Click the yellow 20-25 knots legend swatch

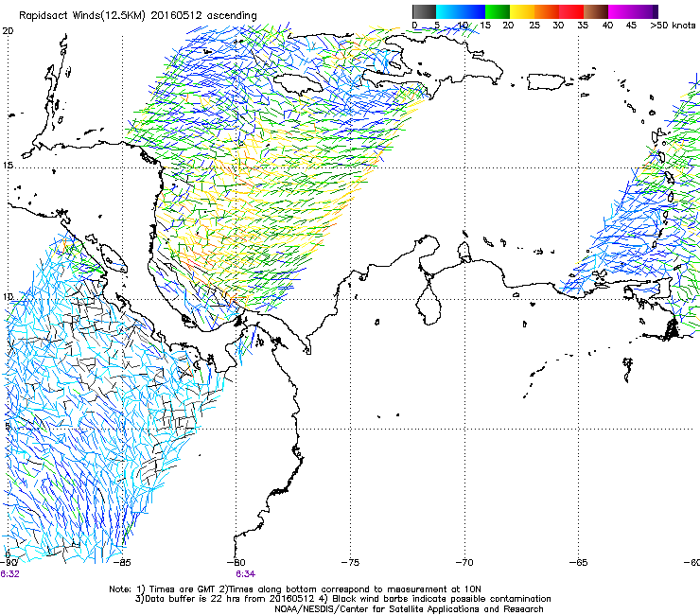[x=522, y=11]
